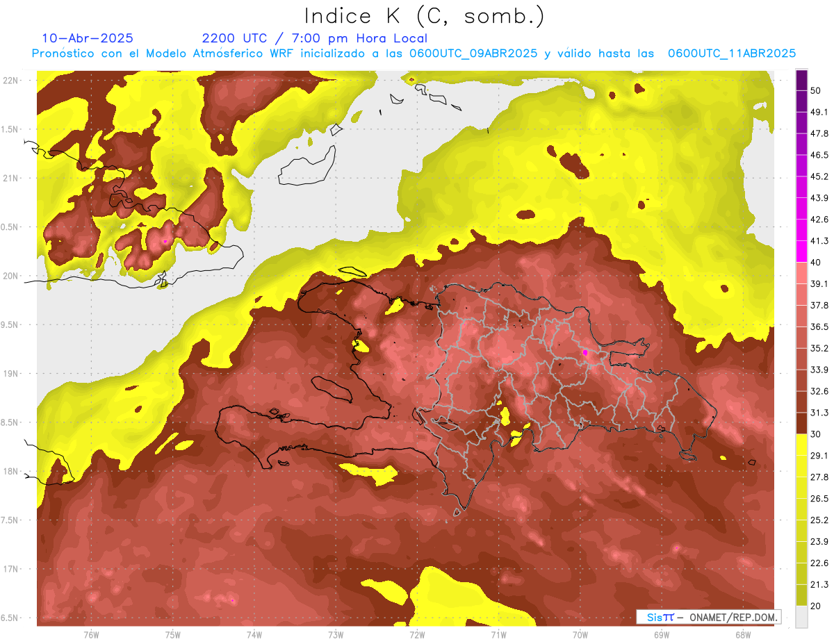Viewport: 834px width, 644px height.
Task: Click legend value '27.8'
Action: pyautogui.click(x=819, y=477)
